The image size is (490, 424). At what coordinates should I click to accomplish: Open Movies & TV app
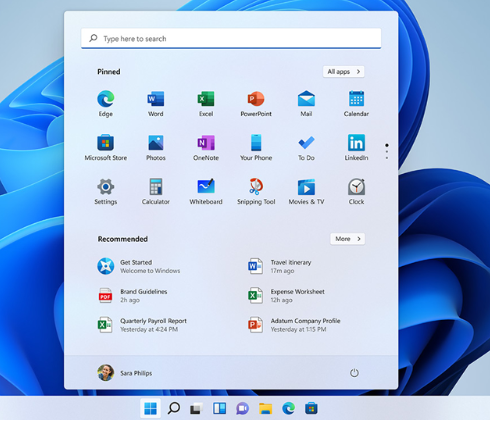coord(306,192)
